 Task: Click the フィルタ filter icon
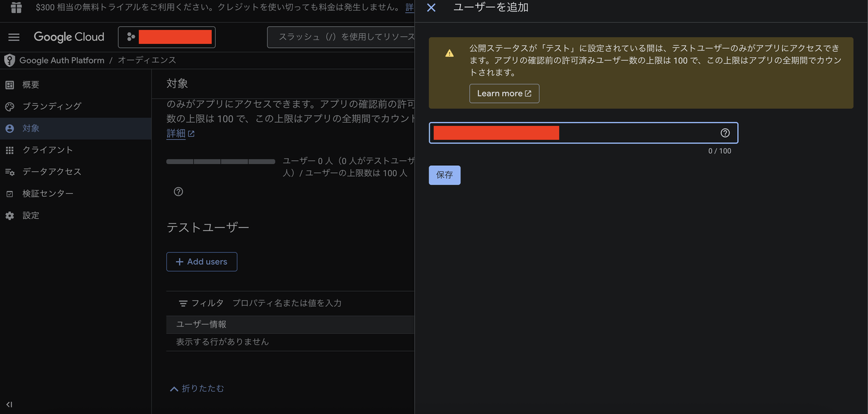[x=183, y=303]
